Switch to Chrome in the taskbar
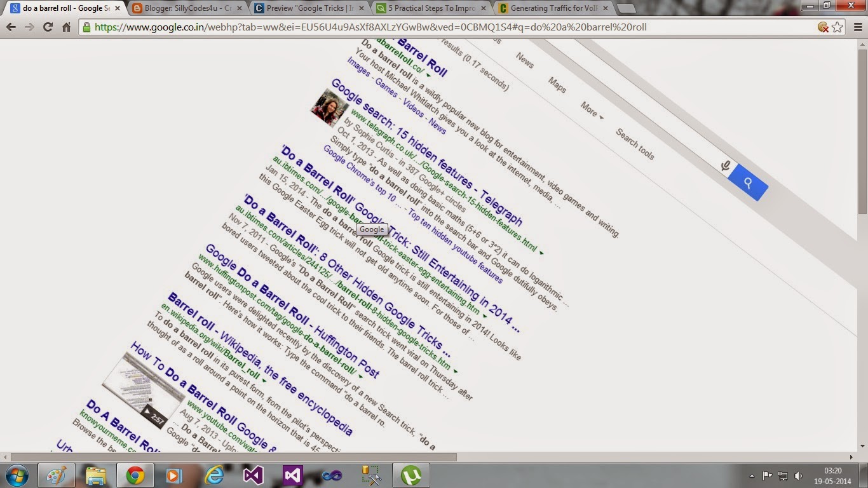Image resolution: width=868 pixels, height=488 pixels. click(135, 475)
